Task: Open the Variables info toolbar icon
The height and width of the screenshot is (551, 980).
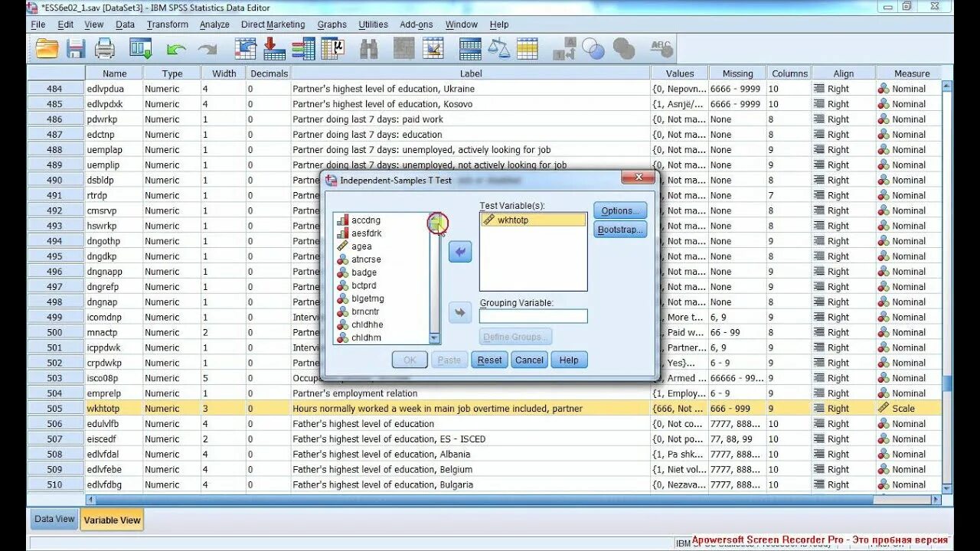Action: coord(303,49)
